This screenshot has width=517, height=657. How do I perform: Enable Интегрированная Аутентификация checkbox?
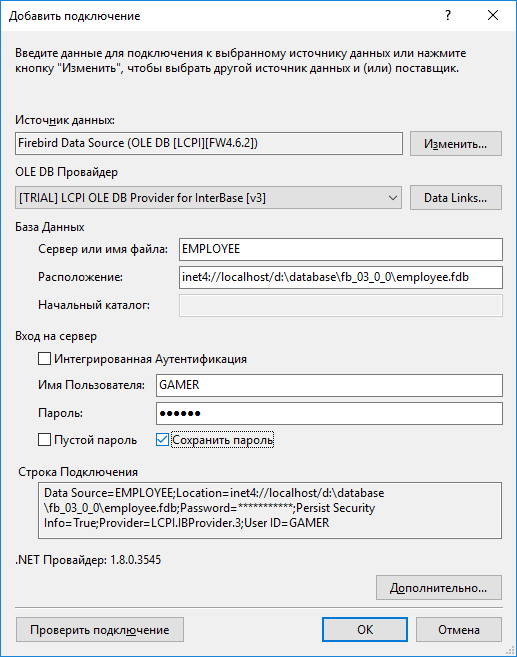[44, 359]
